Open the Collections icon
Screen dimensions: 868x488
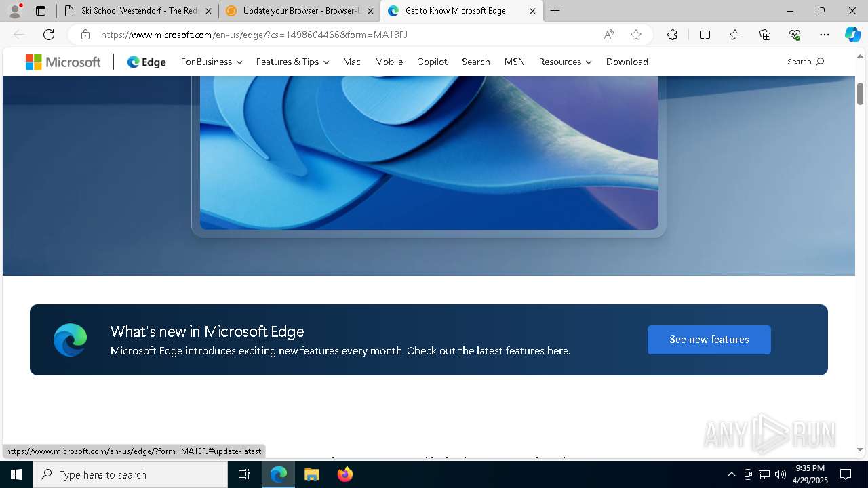(765, 35)
